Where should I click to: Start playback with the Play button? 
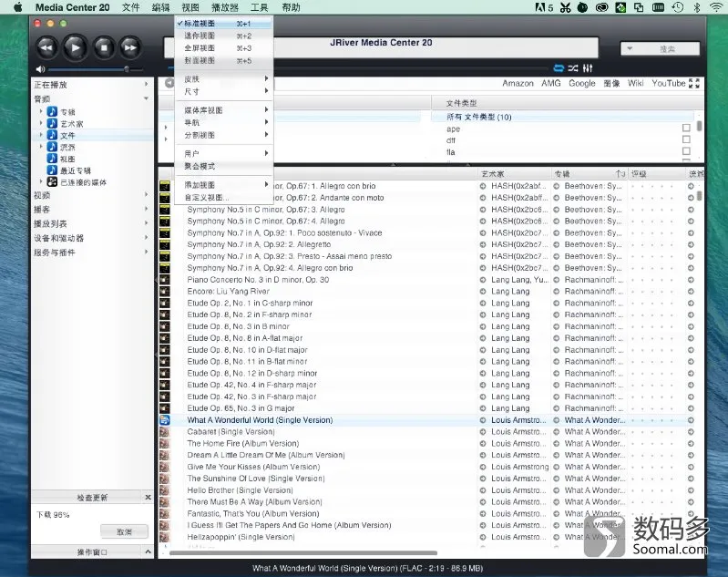[75, 47]
